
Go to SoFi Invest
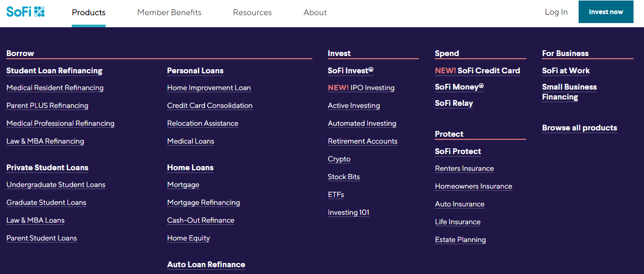[x=351, y=71]
